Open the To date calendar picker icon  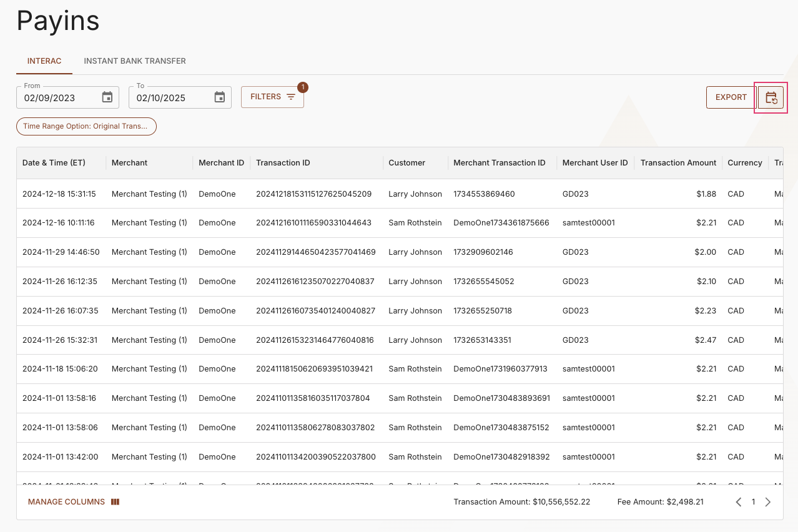pyautogui.click(x=219, y=97)
